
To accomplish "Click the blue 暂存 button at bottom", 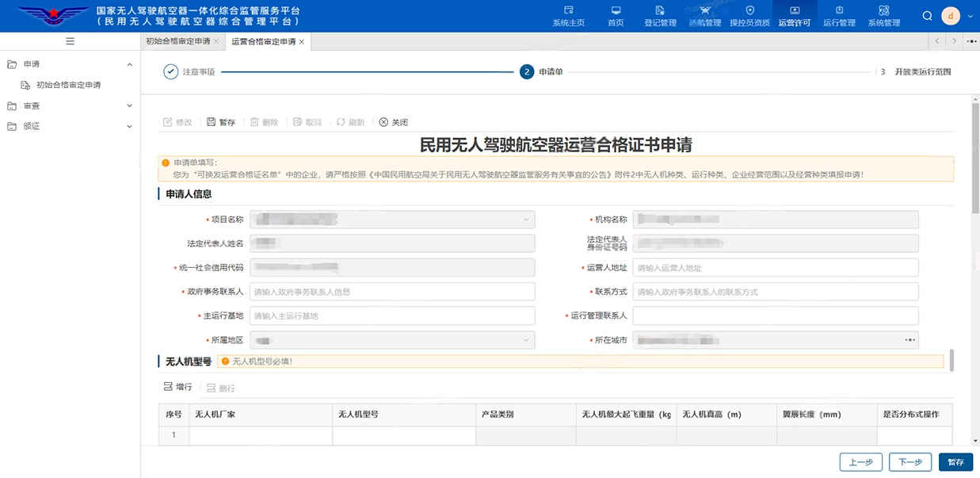I will (955, 462).
